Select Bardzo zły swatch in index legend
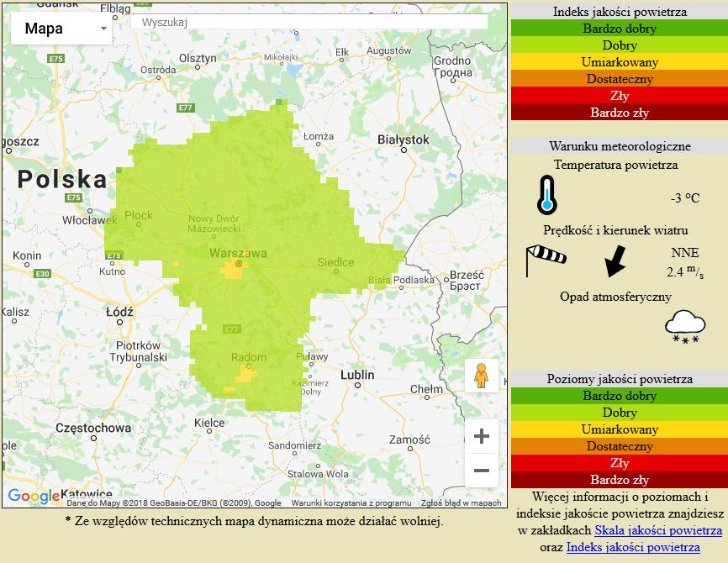Viewport: 728px width, 563px height. [x=620, y=112]
